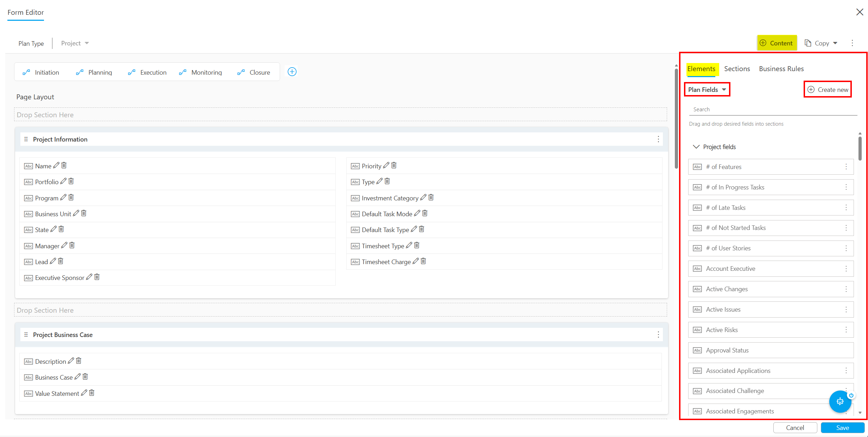Select the Closure stage tab
The height and width of the screenshot is (437, 868).
tap(254, 72)
